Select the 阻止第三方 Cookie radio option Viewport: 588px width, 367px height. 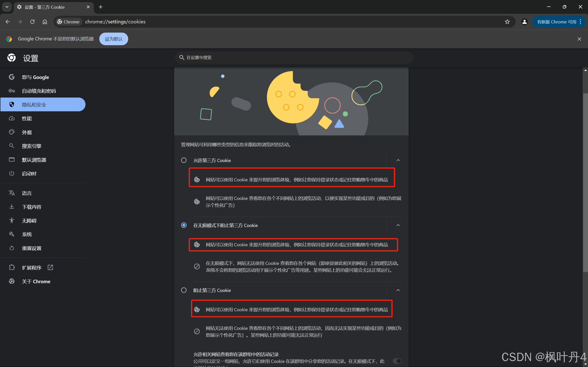[x=184, y=290]
